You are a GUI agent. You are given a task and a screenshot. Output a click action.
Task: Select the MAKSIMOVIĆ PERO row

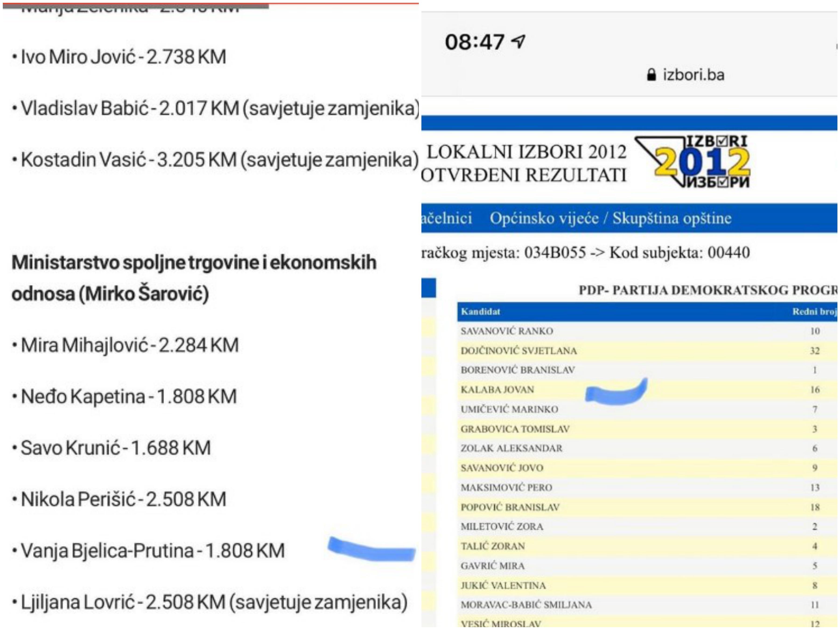click(647, 487)
